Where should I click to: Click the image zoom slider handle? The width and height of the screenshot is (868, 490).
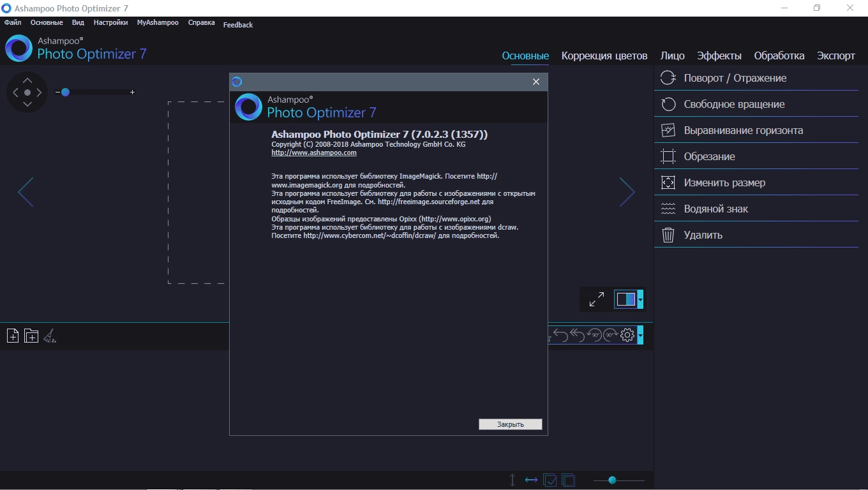[x=65, y=93]
